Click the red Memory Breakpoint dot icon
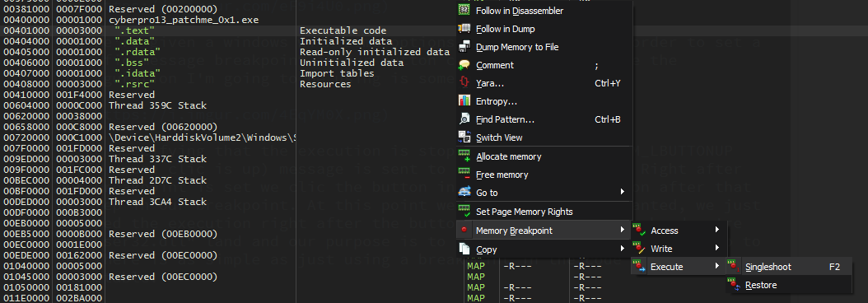This screenshot has width=868, height=303. (x=464, y=231)
